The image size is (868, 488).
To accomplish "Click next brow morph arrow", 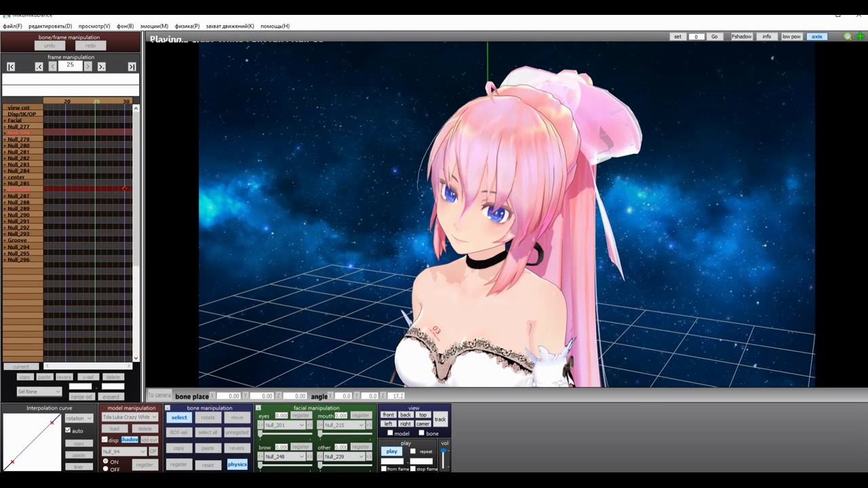I will 310,457.
